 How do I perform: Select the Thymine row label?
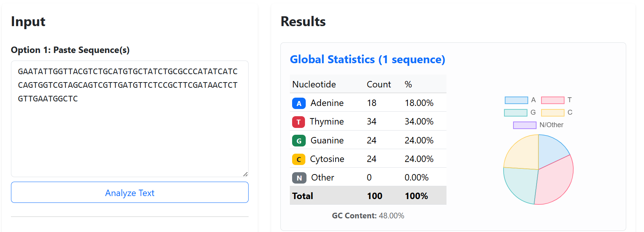pyautogui.click(x=327, y=121)
